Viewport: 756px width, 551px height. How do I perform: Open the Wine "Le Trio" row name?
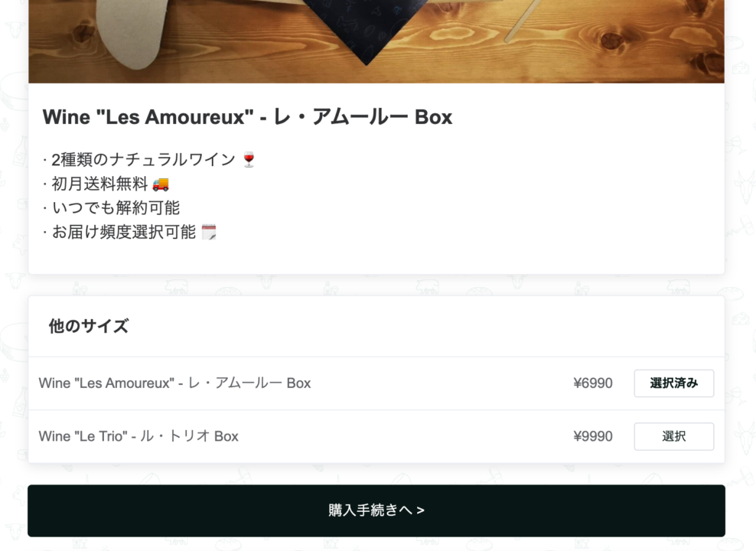[x=138, y=436]
